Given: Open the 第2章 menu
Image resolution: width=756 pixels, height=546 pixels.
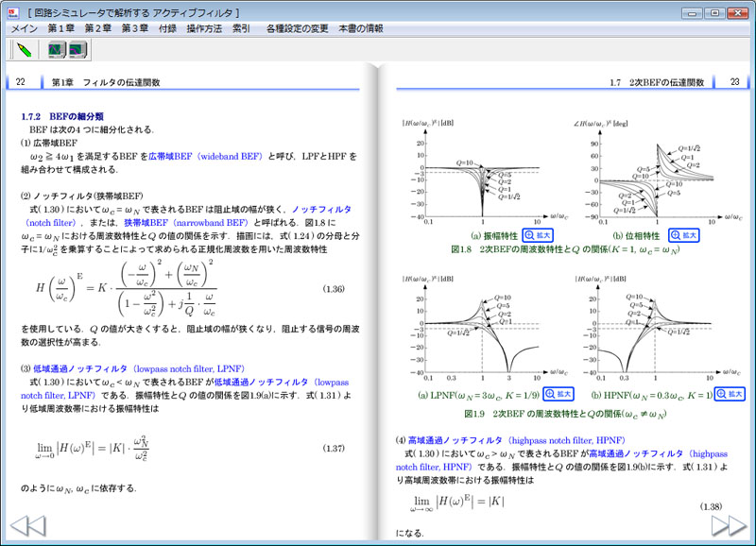Looking at the screenshot, I should point(98,28).
